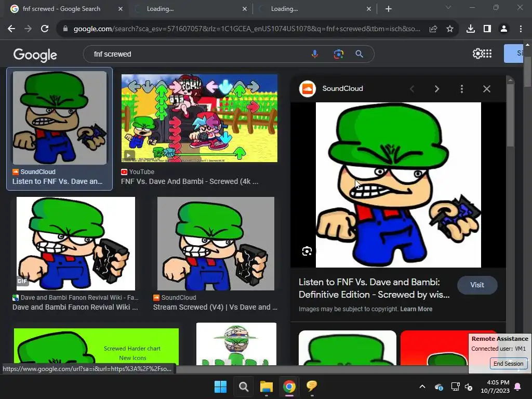Open the yellow chat app in taskbar
This screenshot has width=532, height=399.
coord(312,386)
